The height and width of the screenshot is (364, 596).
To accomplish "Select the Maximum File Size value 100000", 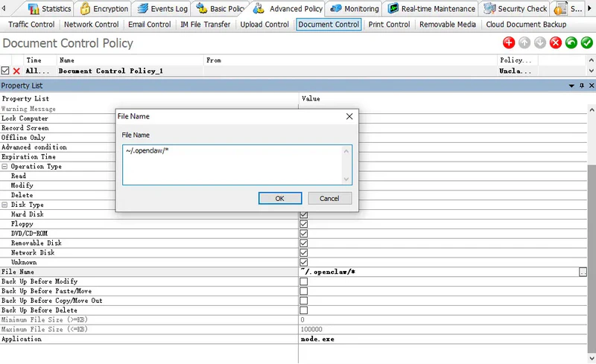I will [311, 330].
